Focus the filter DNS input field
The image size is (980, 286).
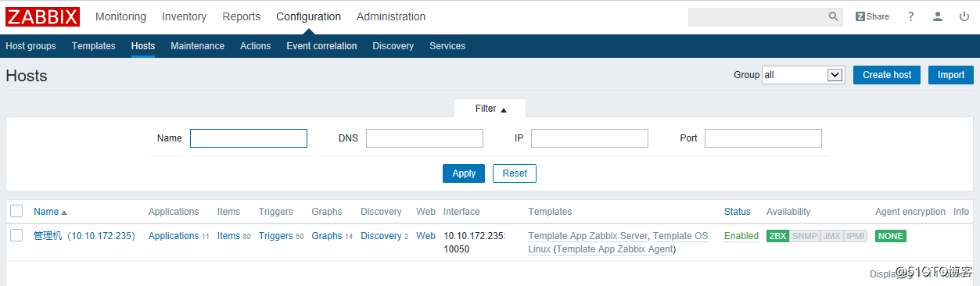click(x=425, y=138)
